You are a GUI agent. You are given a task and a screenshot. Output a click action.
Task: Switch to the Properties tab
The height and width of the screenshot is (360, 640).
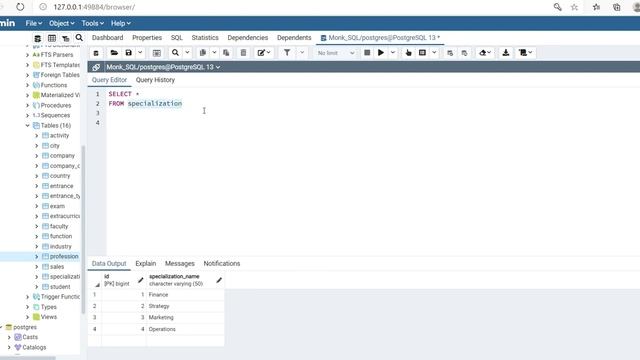147,38
